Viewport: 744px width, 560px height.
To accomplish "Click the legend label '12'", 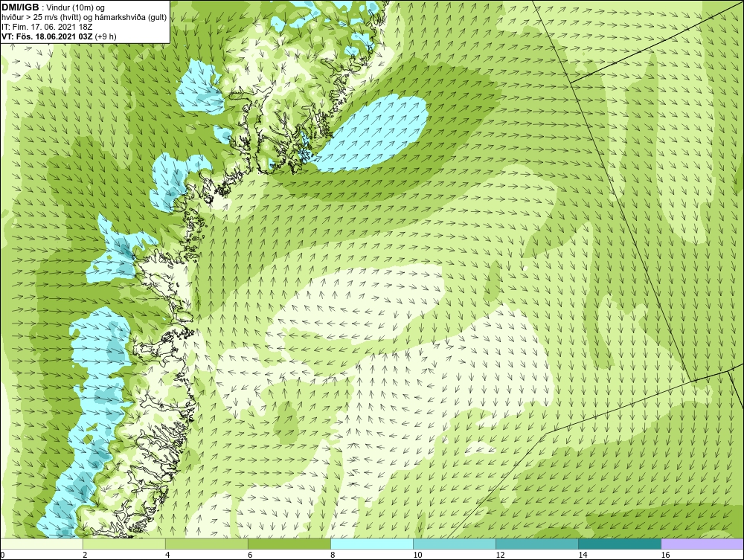I will click(500, 555).
